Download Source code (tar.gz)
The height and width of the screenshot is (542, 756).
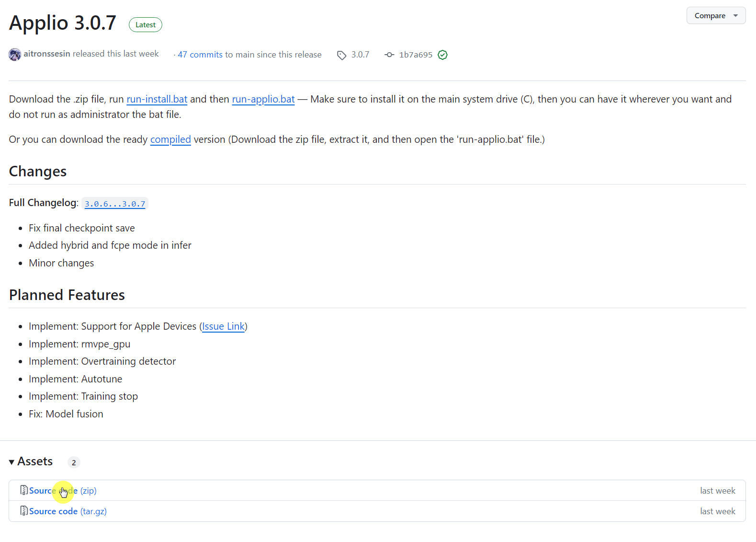(68, 511)
